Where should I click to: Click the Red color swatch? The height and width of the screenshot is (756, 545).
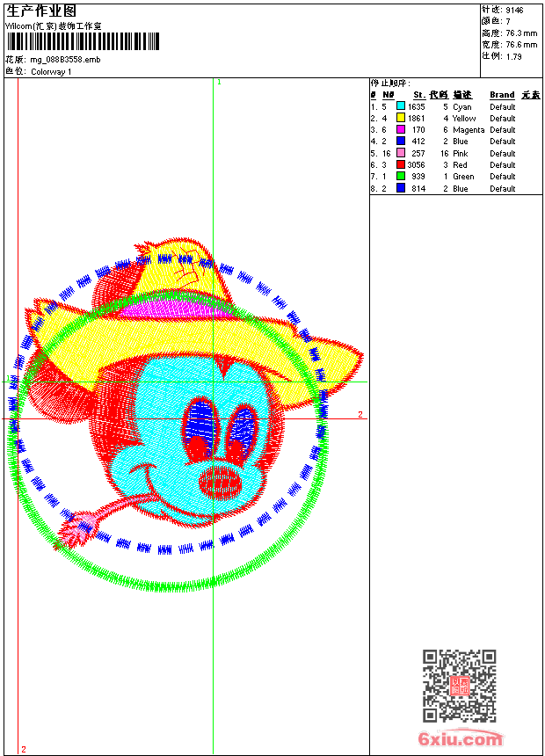point(401,164)
